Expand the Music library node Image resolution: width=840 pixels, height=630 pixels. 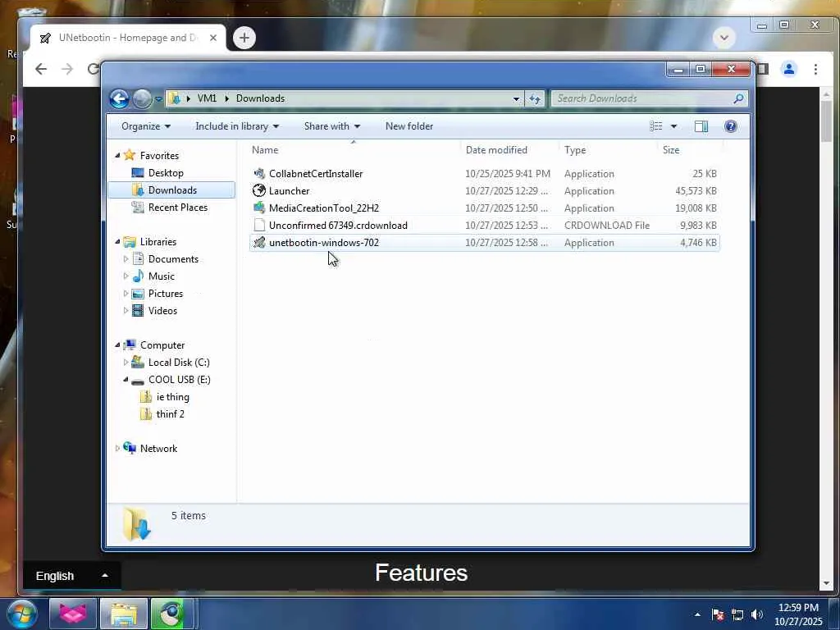pos(126,276)
